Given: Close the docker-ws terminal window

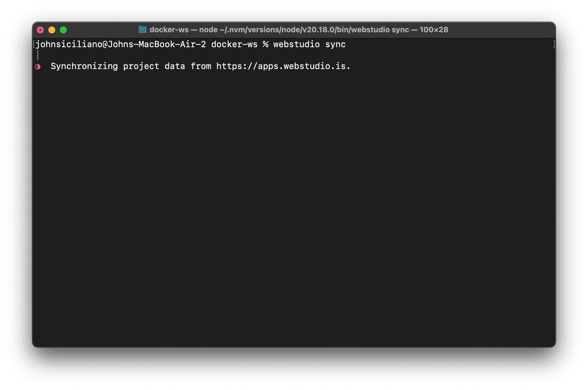Looking at the screenshot, I should [40, 30].
